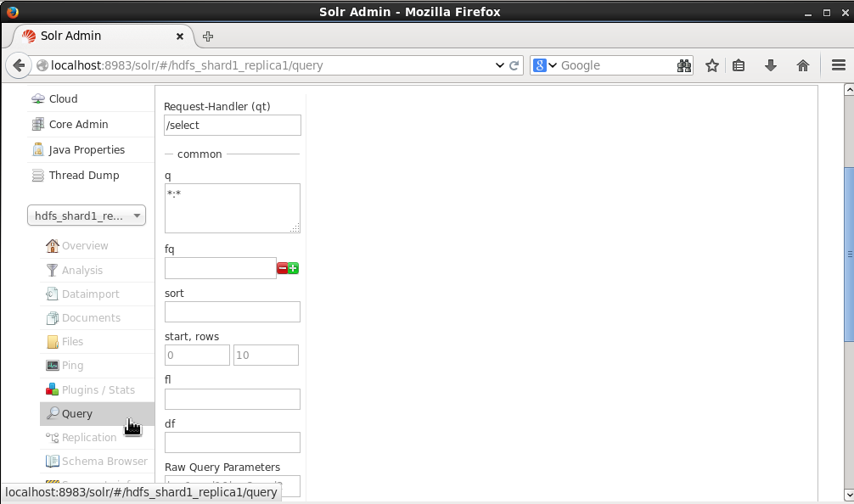Open the Cloud link
This screenshot has width=854, height=504.
63,98
